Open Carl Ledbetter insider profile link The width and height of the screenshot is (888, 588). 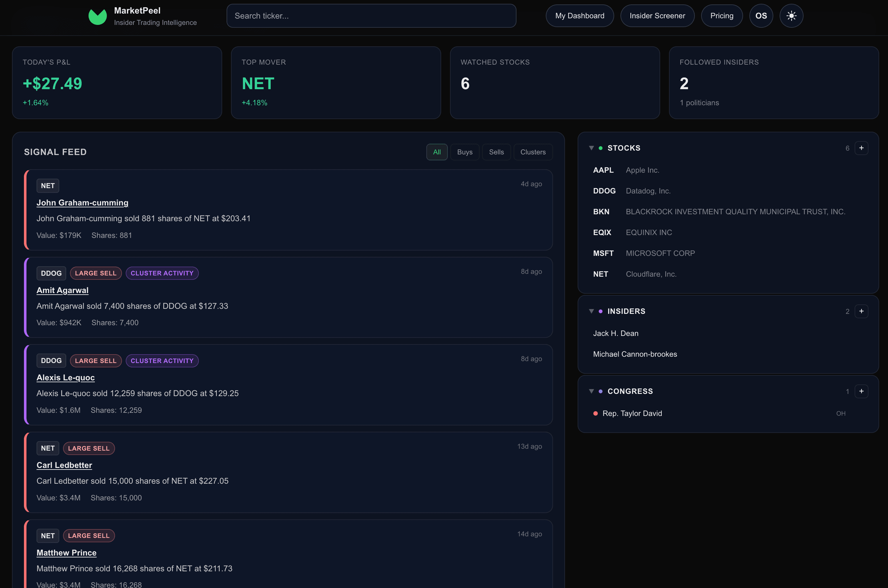(x=64, y=465)
